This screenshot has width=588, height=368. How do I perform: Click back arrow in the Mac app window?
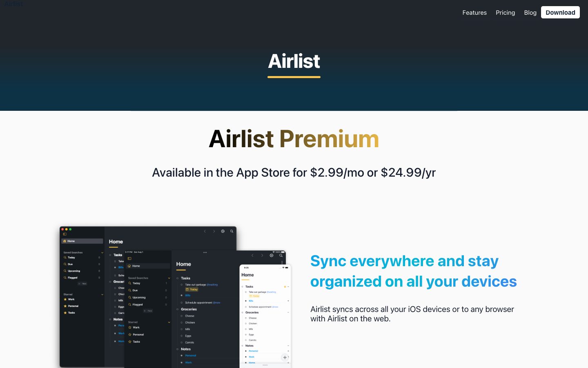205,231
